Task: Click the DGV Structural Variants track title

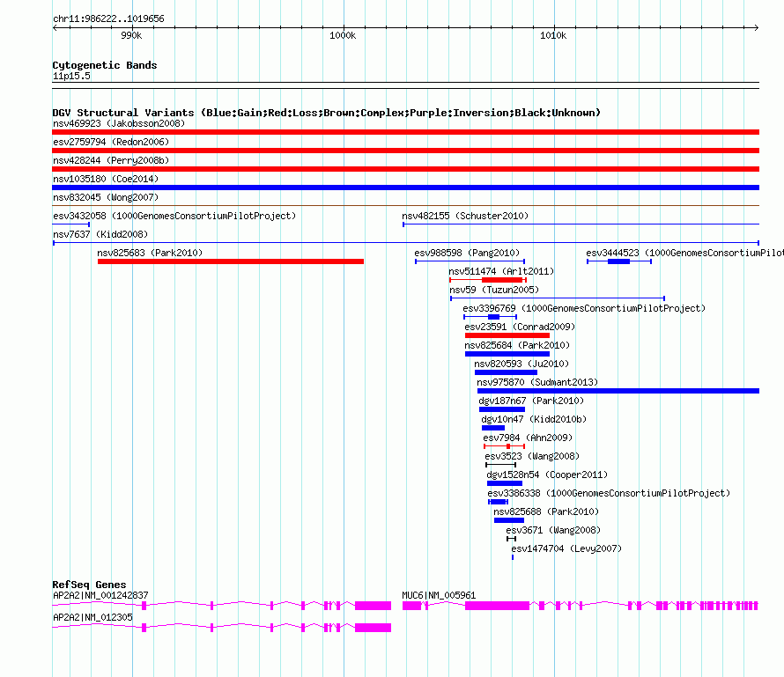Action: click(x=326, y=113)
